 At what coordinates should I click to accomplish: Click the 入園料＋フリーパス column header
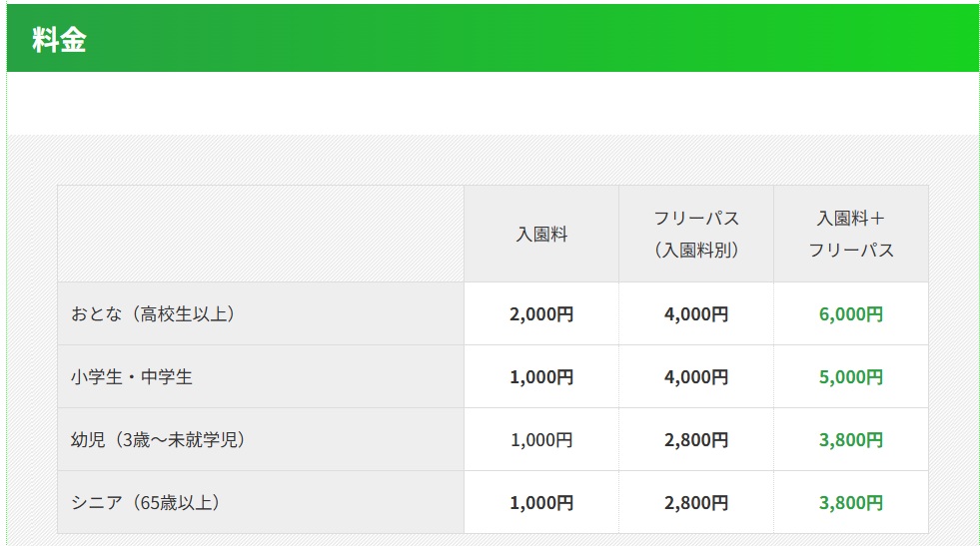[x=851, y=234]
